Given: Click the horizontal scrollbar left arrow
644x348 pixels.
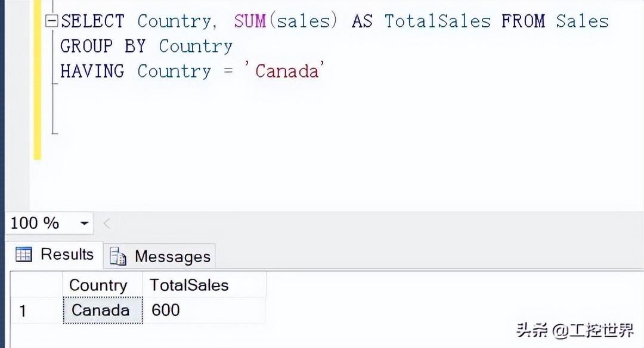Looking at the screenshot, I should click(x=107, y=224).
